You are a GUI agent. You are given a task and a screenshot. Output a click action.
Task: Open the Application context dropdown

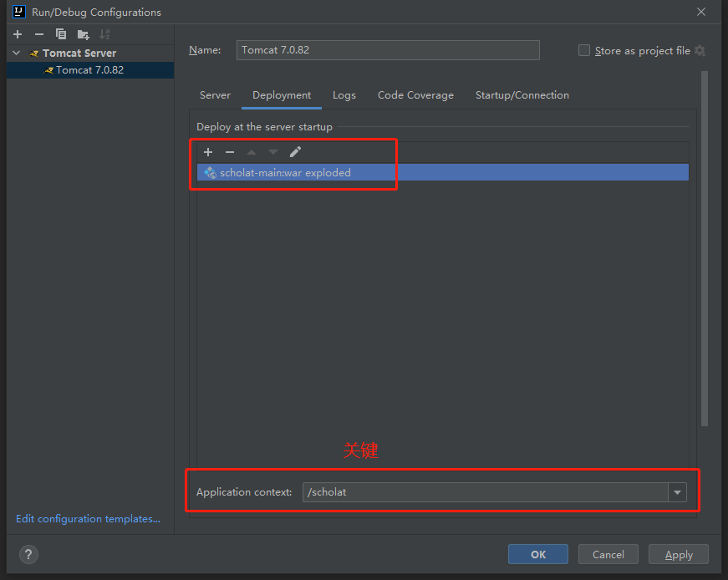pos(677,492)
